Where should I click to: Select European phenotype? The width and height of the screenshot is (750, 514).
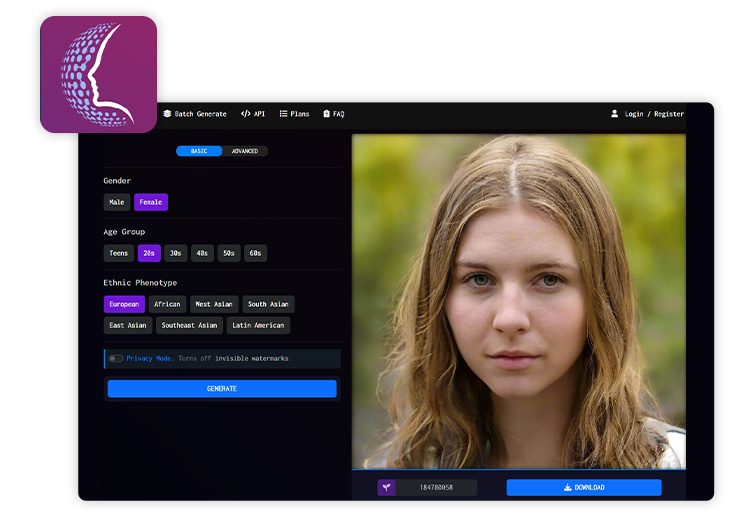pyautogui.click(x=124, y=304)
